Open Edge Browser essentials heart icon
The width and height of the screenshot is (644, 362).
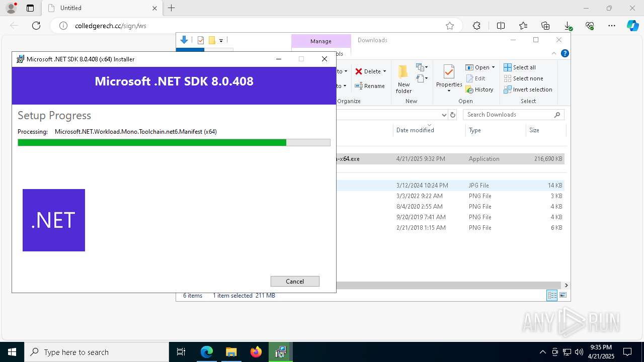590,26
